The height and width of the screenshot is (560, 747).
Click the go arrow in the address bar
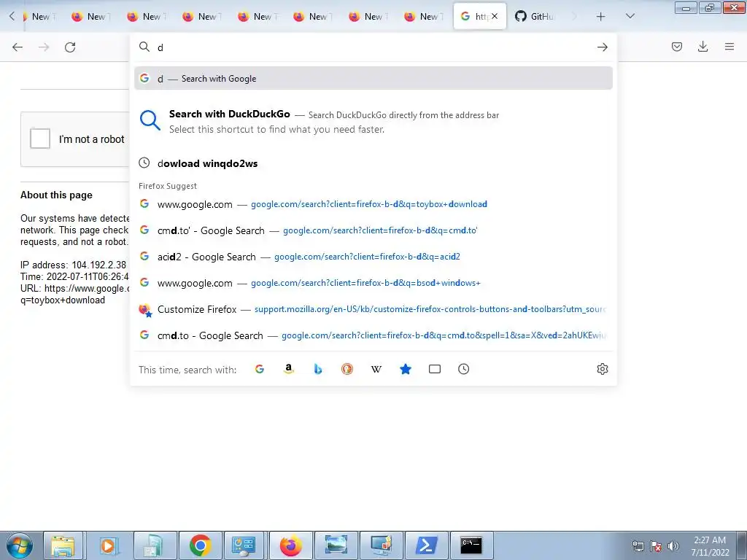point(602,47)
